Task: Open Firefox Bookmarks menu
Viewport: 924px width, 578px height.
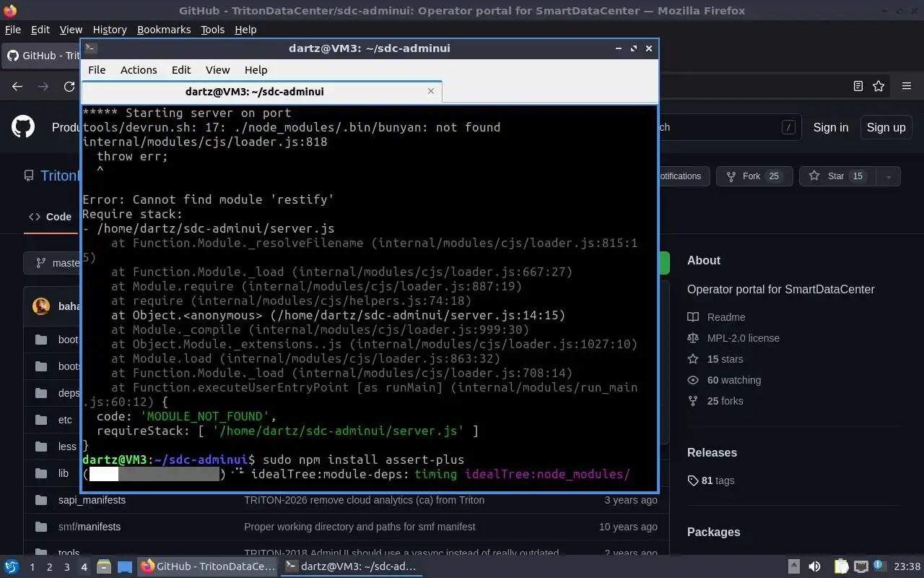Action: coord(164,30)
